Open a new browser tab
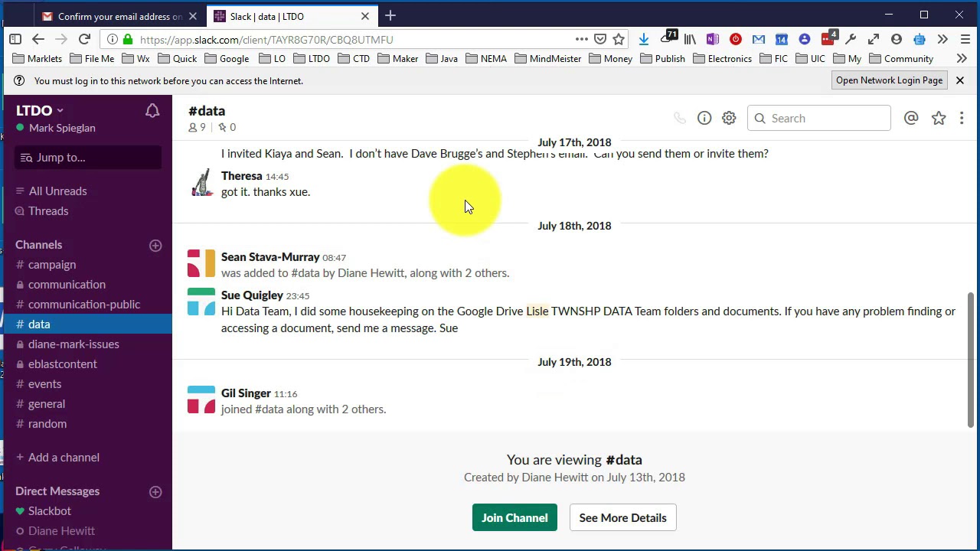The height and width of the screenshot is (551, 980). click(x=390, y=15)
